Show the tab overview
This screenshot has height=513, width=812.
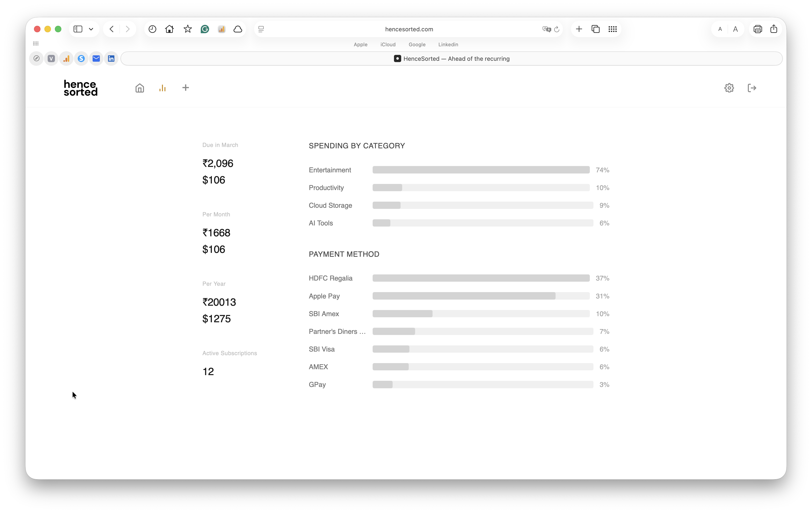click(x=595, y=29)
